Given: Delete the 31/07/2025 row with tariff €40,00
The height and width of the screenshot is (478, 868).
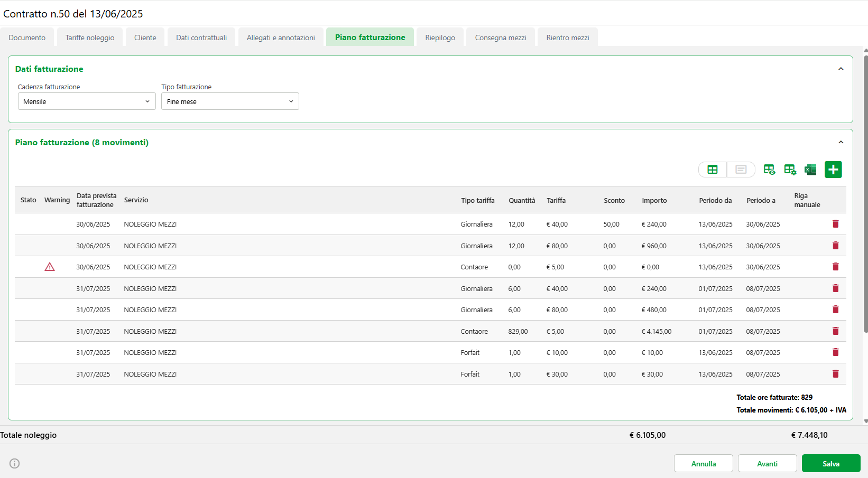Looking at the screenshot, I should click(836, 288).
